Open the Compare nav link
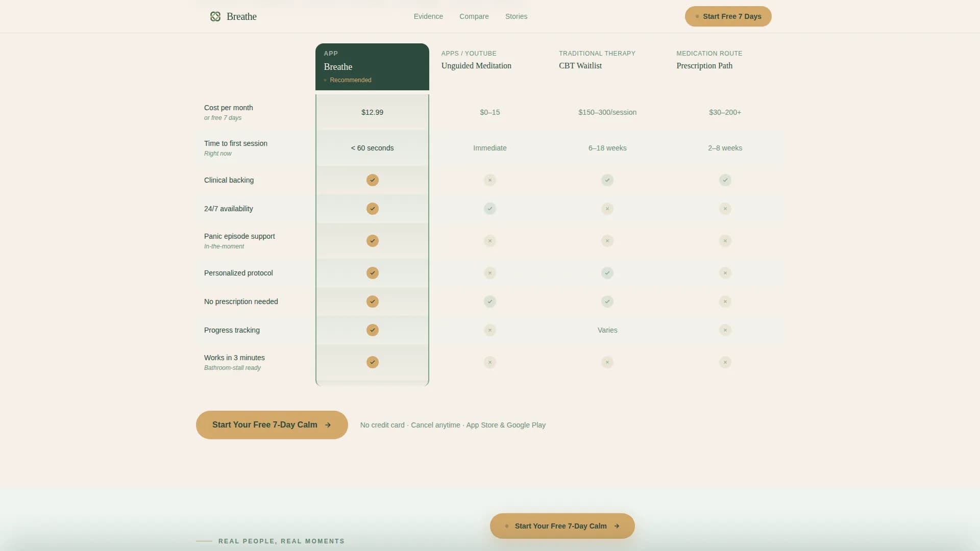The width and height of the screenshot is (980, 551). click(x=474, y=16)
